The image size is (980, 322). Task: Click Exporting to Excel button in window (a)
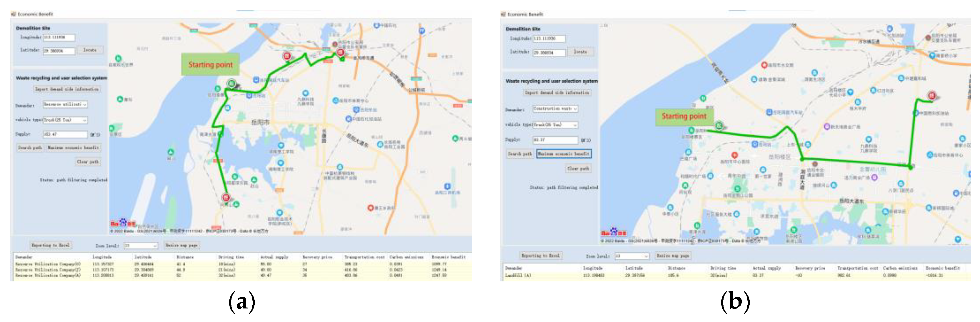[x=51, y=245]
